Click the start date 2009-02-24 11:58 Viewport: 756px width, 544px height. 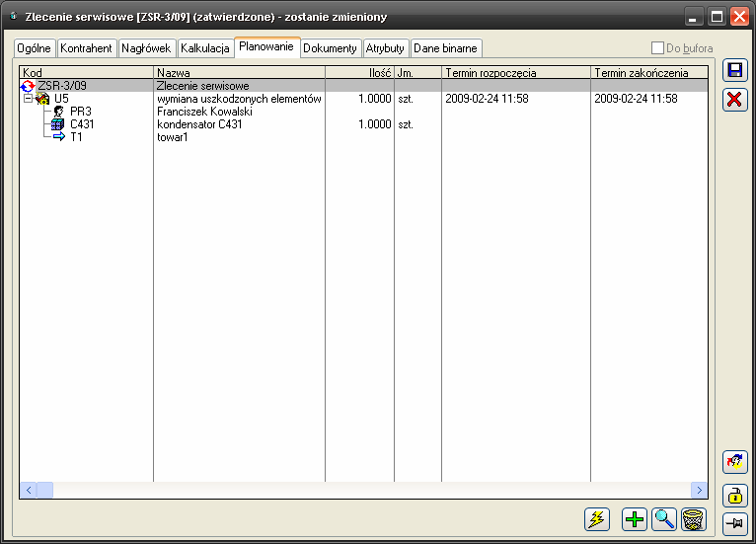(487, 99)
